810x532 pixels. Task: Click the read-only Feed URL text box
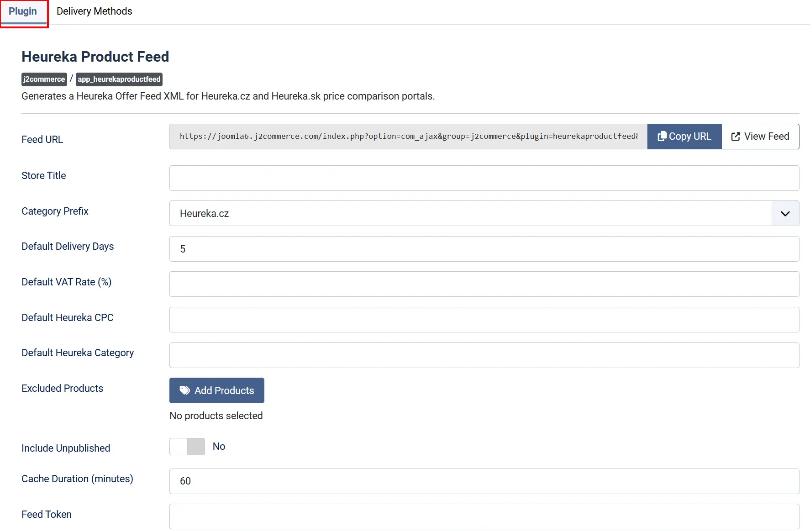pyautogui.click(x=408, y=137)
